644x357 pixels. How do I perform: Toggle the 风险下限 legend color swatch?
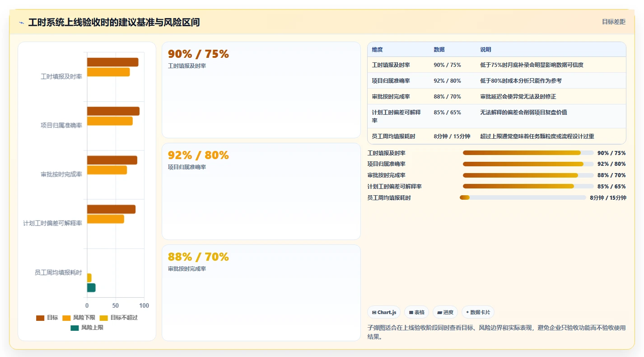(66, 318)
